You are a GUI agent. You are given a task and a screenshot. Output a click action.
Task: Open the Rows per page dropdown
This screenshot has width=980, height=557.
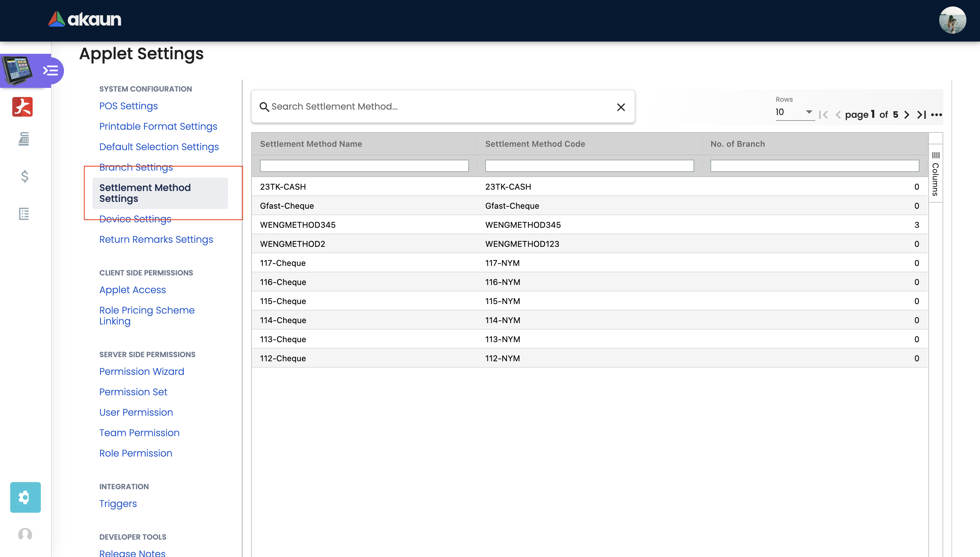coord(794,112)
